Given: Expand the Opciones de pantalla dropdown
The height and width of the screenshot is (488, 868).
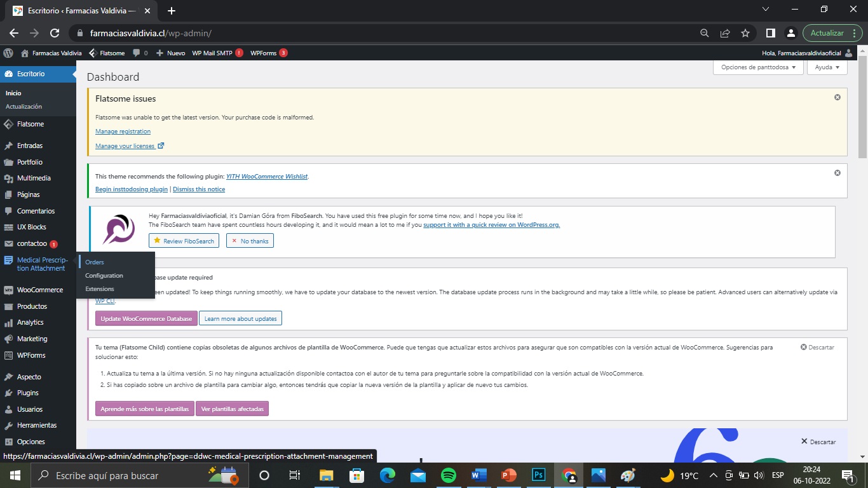Looking at the screenshot, I should [x=758, y=67].
